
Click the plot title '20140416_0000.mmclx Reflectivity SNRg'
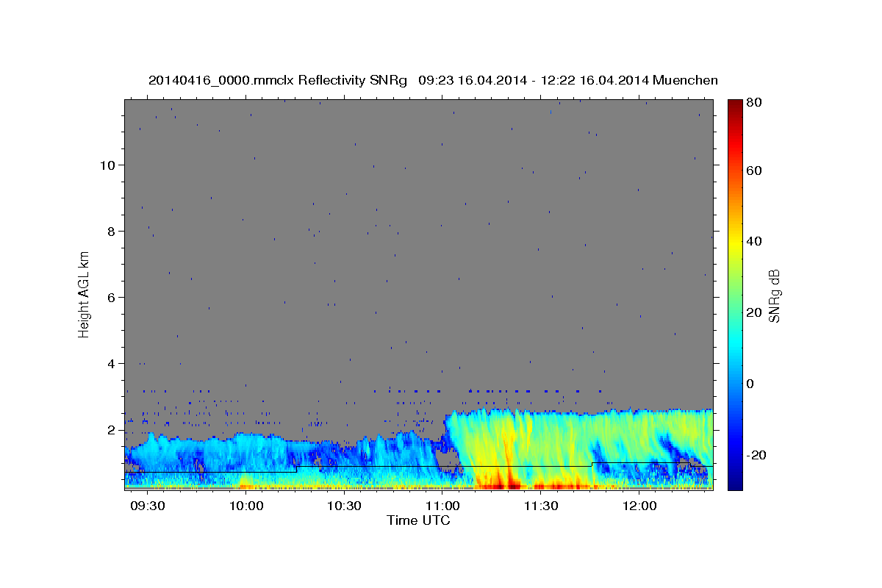(x=277, y=80)
